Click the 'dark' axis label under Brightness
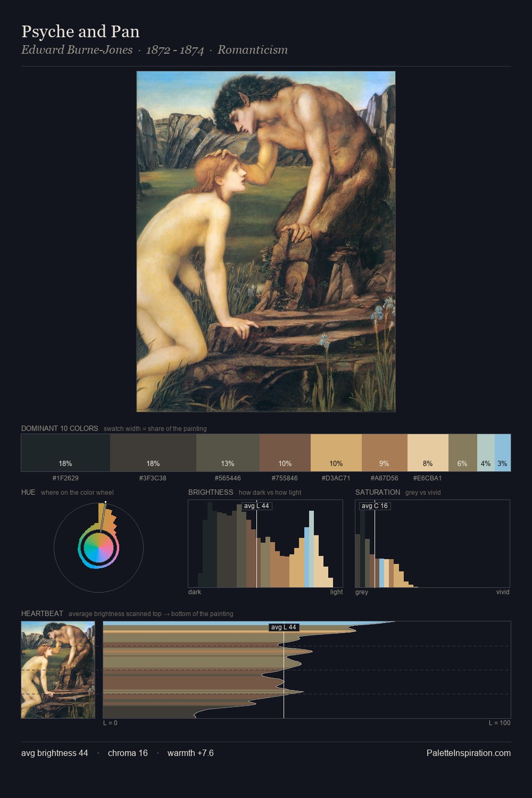Image resolution: width=532 pixels, height=798 pixels. pos(195,592)
